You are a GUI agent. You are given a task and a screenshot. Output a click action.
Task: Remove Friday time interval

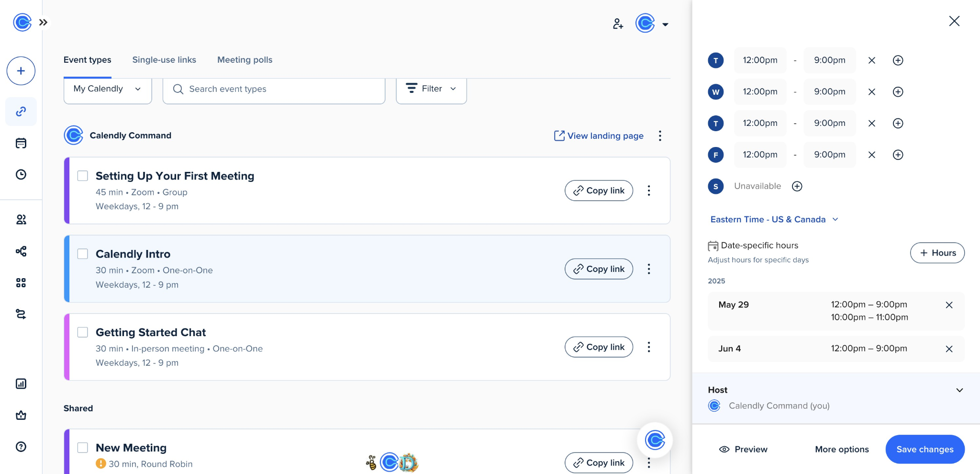[x=872, y=155]
